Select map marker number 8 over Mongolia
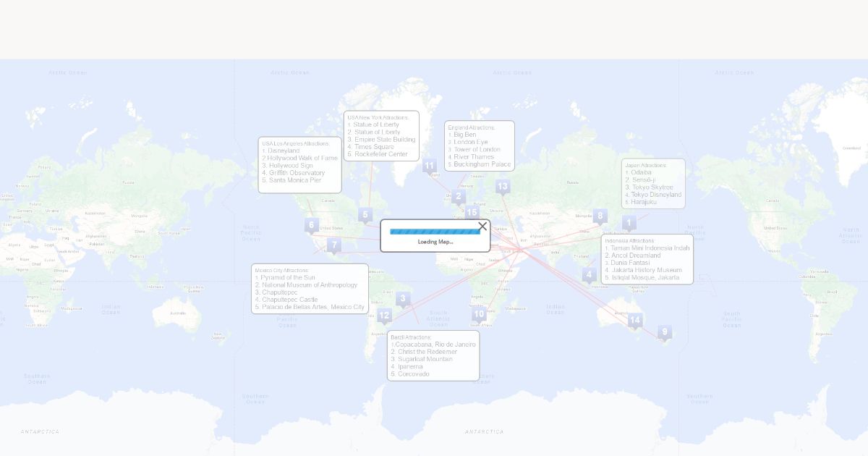This screenshot has width=868, height=456. [600, 216]
